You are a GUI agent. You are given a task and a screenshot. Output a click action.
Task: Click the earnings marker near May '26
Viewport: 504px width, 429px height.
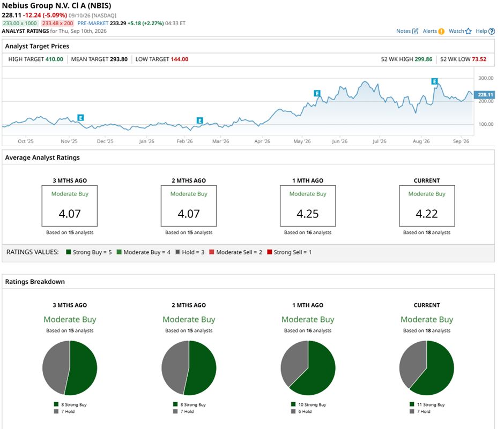coord(317,93)
